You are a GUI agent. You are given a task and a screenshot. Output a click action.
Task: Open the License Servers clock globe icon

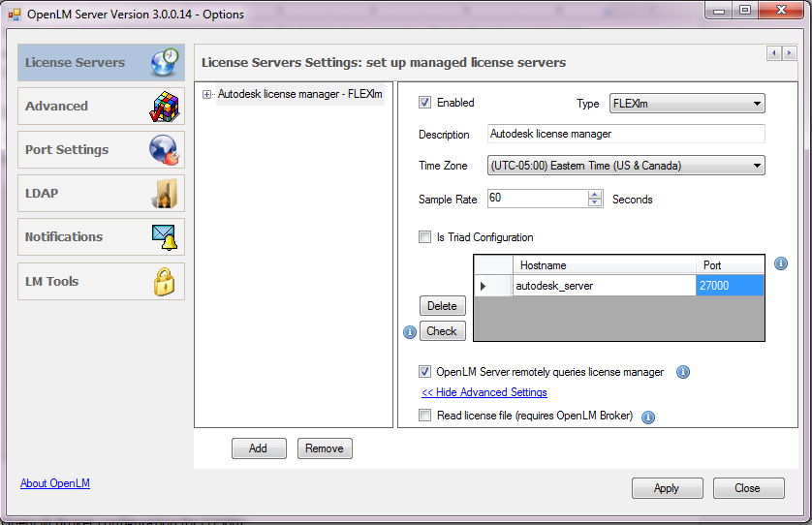(x=166, y=62)
